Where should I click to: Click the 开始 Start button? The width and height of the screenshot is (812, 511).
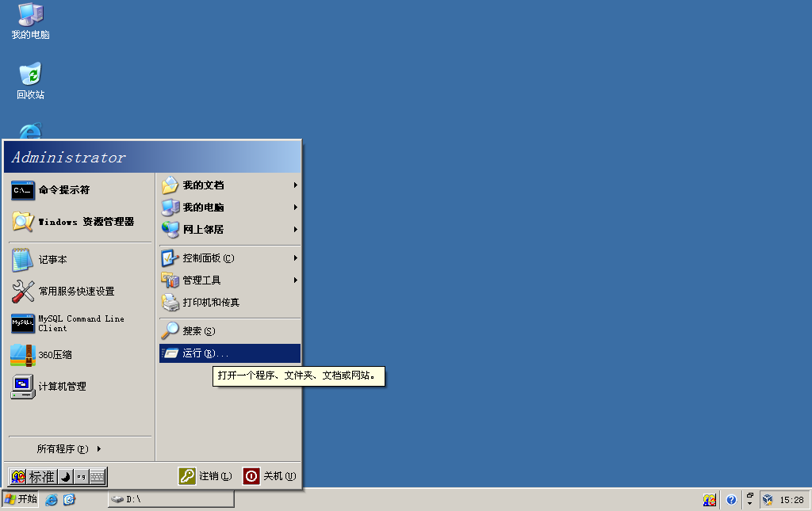point(21,499)
